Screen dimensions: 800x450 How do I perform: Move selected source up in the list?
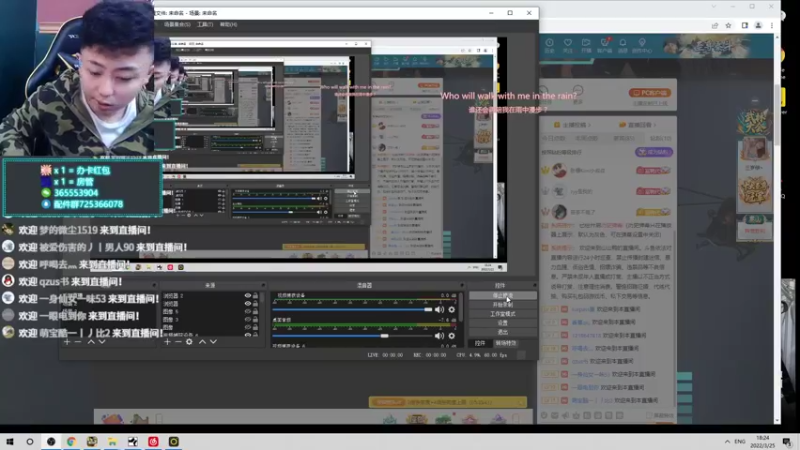pyautogui.click(x=202, y=341)
